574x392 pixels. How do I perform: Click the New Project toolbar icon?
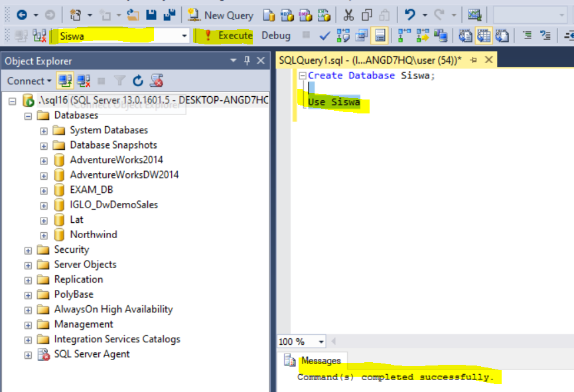[x=76, y=15]
